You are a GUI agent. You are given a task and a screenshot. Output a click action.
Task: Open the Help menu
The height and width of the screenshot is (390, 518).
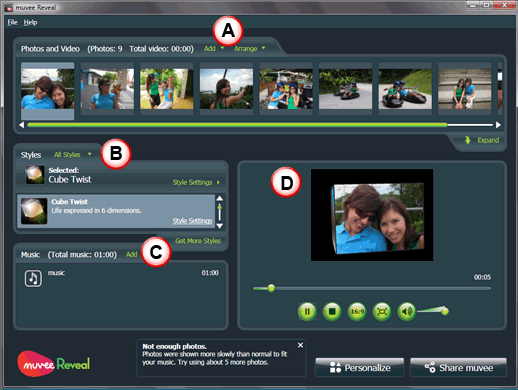tap(30, 22)
